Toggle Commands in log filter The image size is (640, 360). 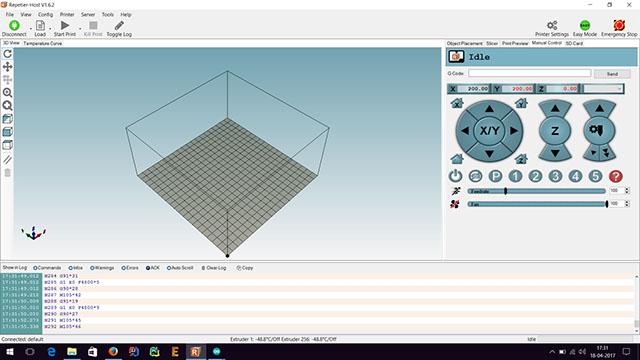(47, 268)
